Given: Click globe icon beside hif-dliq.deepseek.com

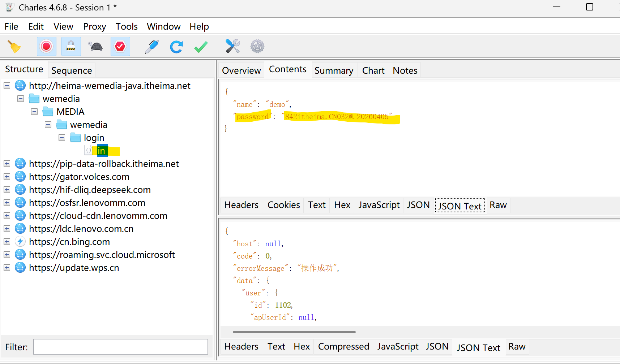Looking at the screenshot, I should click(20, 190).
